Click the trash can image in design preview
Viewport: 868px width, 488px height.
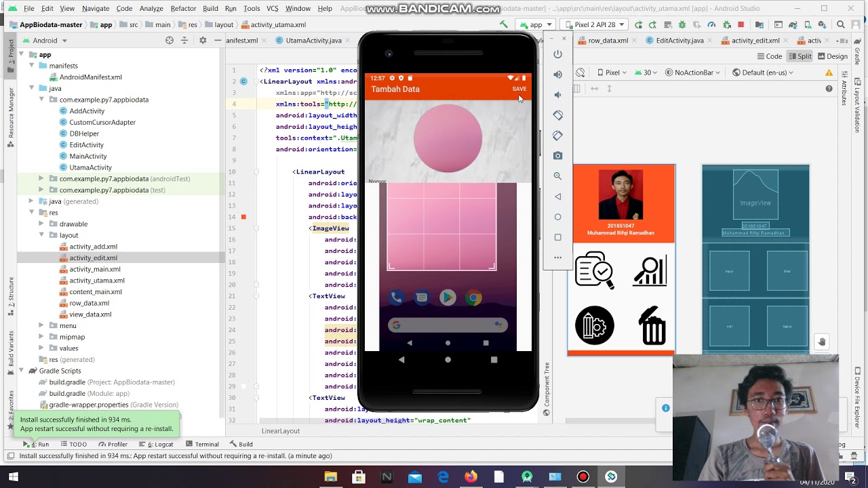tap(652, 325)
